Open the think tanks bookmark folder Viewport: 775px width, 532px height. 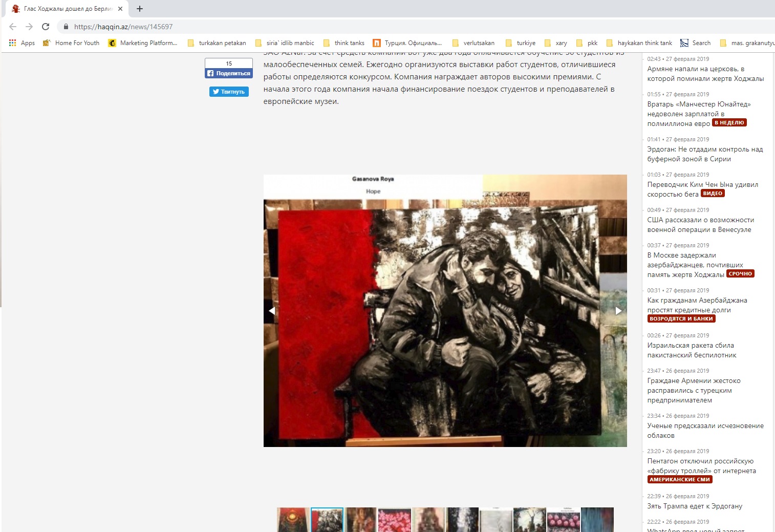coord(344,43)
